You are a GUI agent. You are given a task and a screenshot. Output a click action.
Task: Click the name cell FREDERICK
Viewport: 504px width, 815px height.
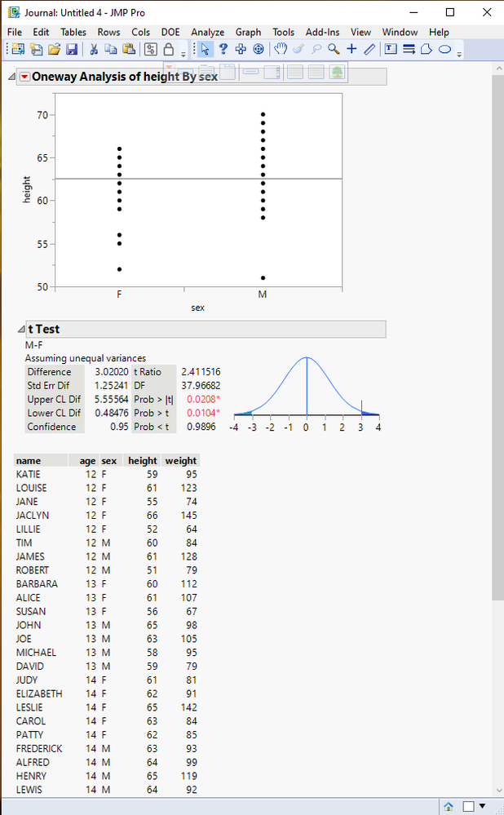pos(39,749)
